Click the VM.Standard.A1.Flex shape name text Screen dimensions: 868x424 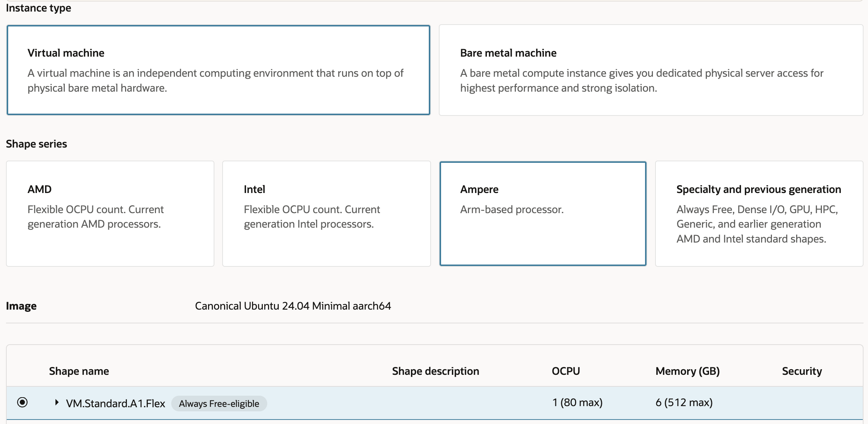115,404
